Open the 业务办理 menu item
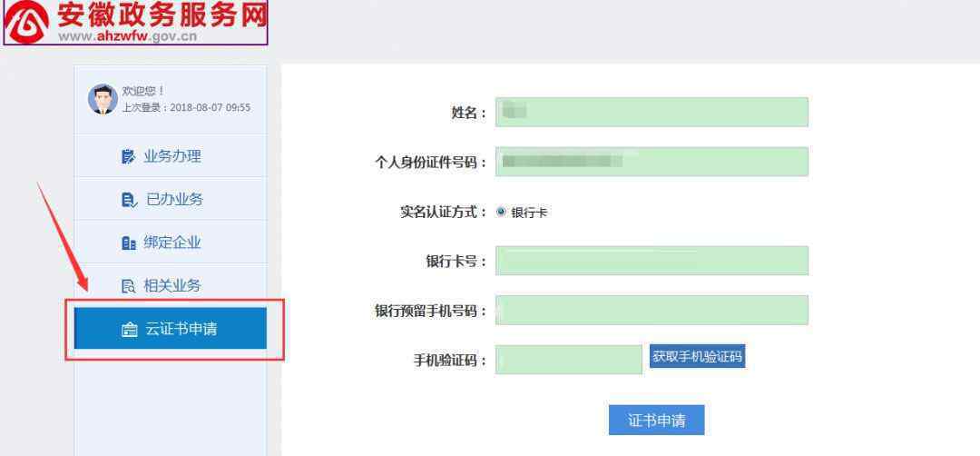 pyautogui.click(x=171, y=155)
